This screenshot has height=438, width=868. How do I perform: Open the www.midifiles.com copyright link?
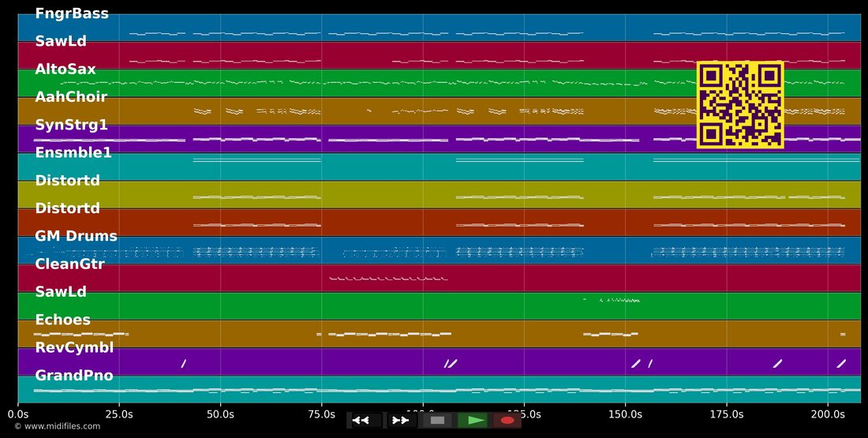pyautogui.click(x=58, y=426)
